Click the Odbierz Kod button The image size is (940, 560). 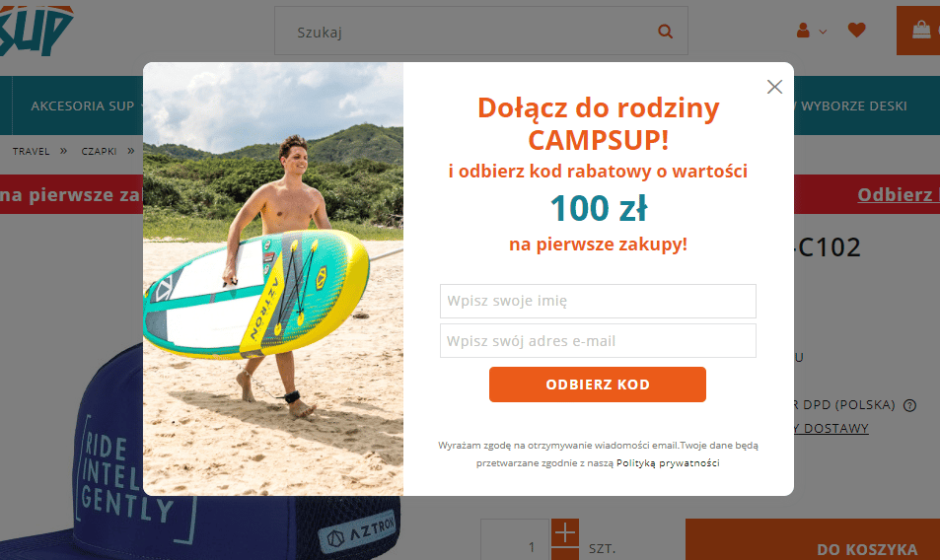tap(598, 385)
